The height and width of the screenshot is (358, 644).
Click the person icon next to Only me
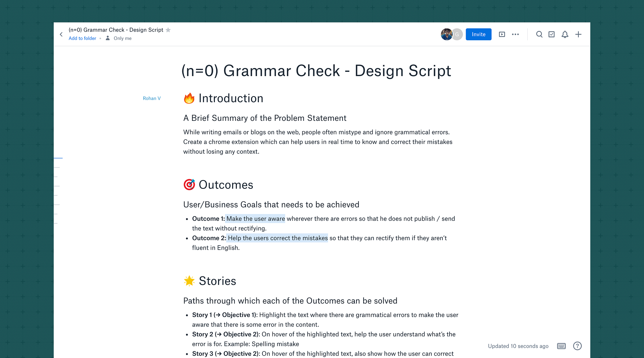coord(108,38)
